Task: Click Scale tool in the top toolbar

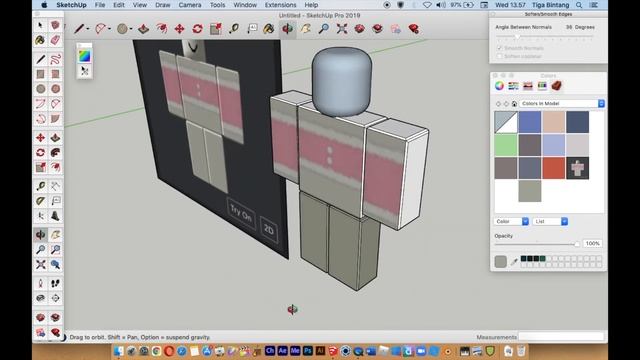Action: click(x=216, y=29)
